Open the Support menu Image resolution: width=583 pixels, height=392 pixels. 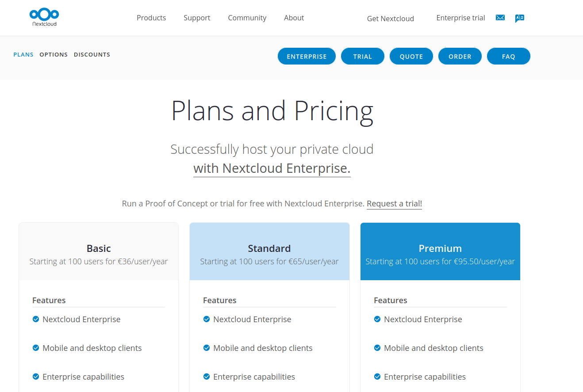[x=197, y=18]
